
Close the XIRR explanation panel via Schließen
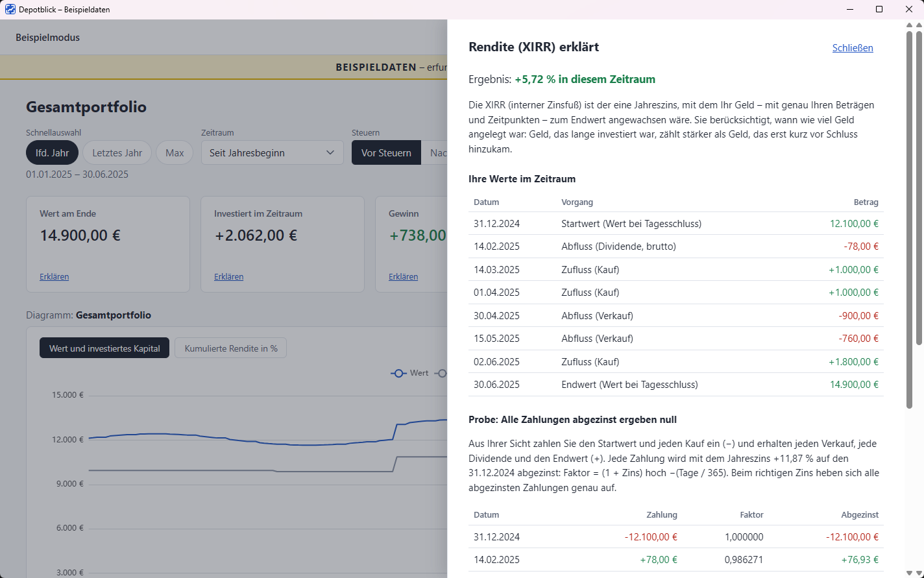(x=853, y=48)
